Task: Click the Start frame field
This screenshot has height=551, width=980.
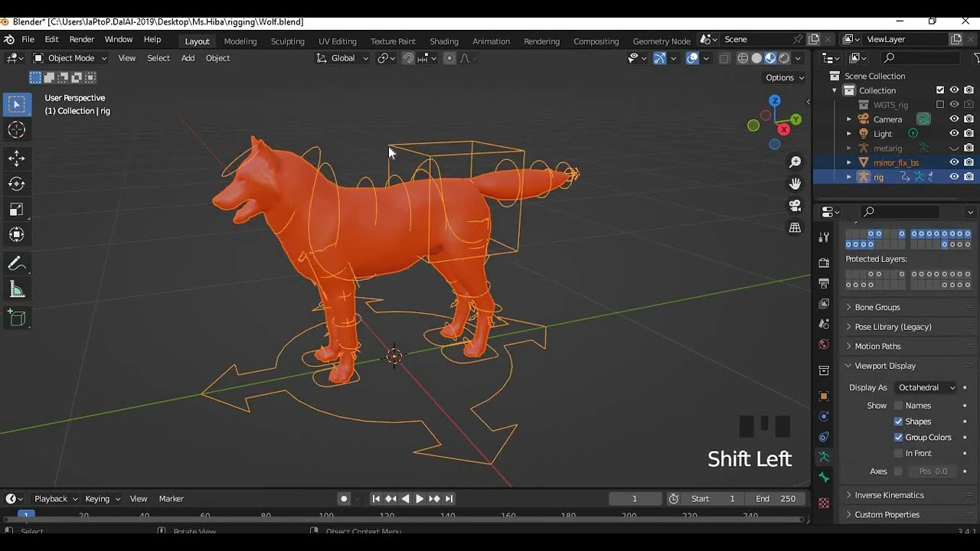Action: (713, 499)
